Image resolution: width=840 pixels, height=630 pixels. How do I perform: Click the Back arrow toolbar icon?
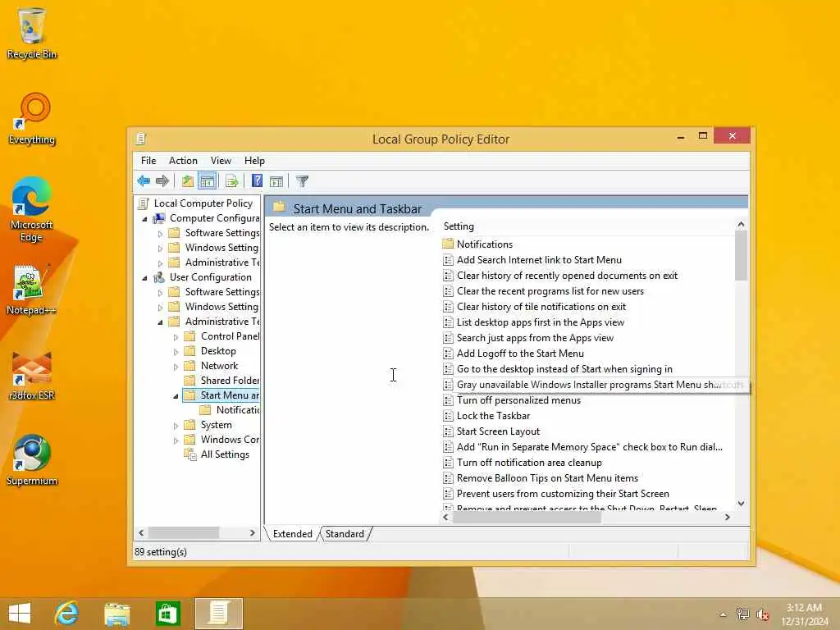point(144,181)
